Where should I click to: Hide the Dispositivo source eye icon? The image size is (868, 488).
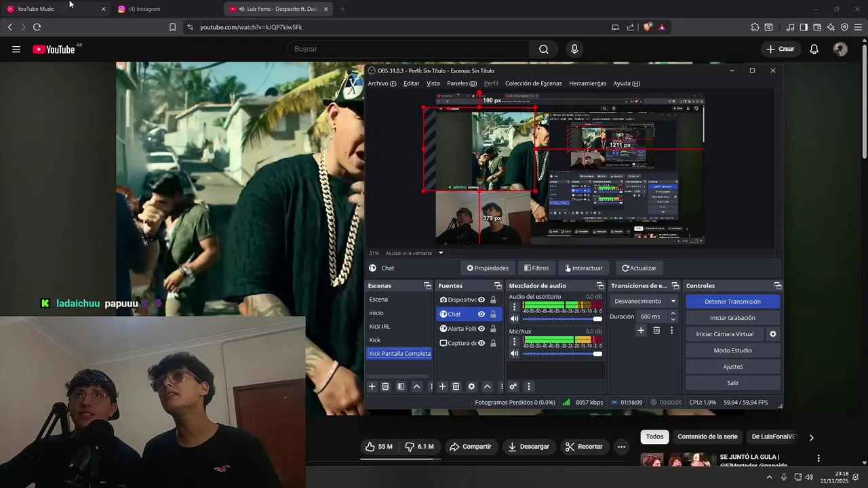click(481, 300)
